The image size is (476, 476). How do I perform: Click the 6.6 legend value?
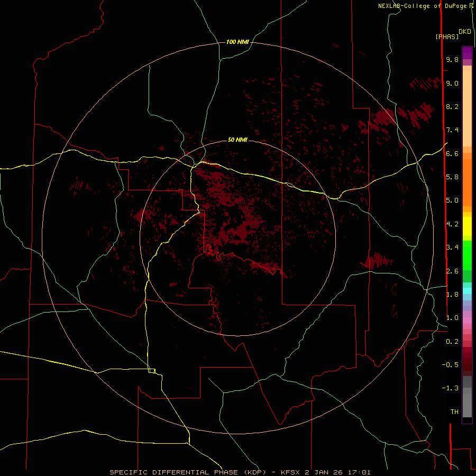pyautogui.click(x=452, y=153)
